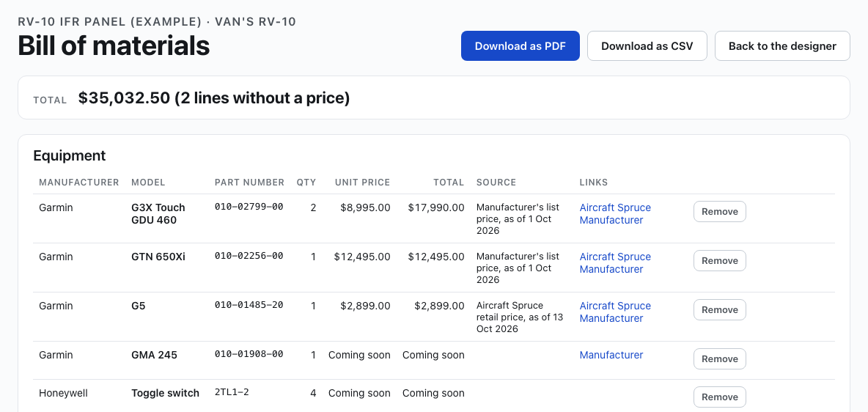Click the Links column header

point(593,183)
